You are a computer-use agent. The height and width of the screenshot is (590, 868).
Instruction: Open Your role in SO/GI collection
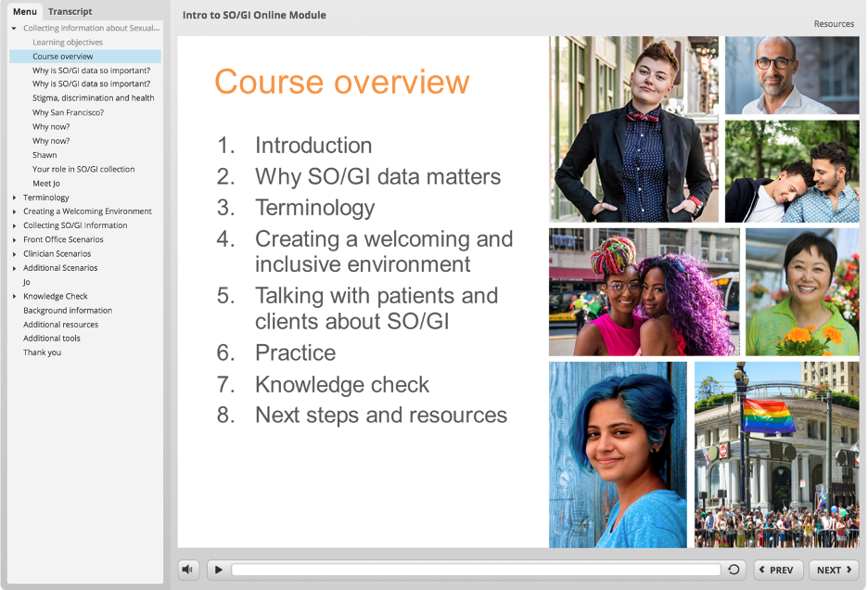tap(83, 169)
